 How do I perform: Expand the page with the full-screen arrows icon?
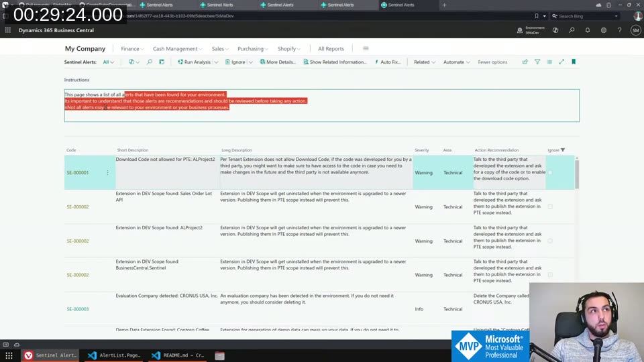(x=561, y=62)
